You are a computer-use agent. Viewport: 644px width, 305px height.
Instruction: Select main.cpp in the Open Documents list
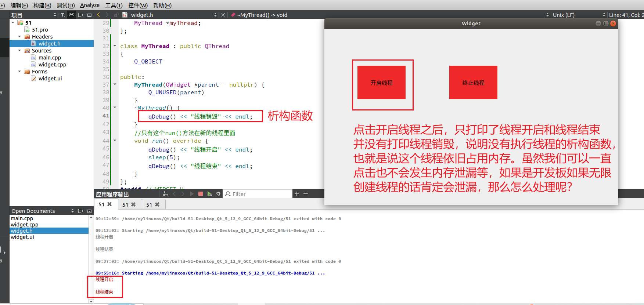22,218
